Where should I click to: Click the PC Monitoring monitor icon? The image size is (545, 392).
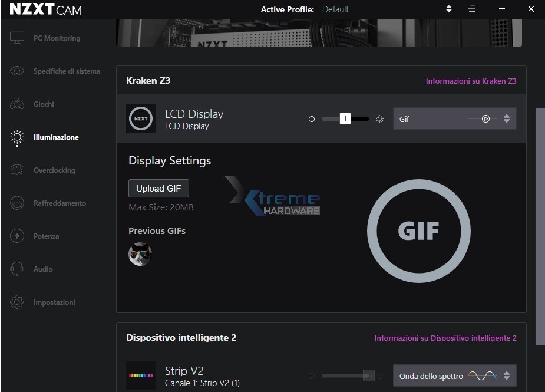(17, 38)
